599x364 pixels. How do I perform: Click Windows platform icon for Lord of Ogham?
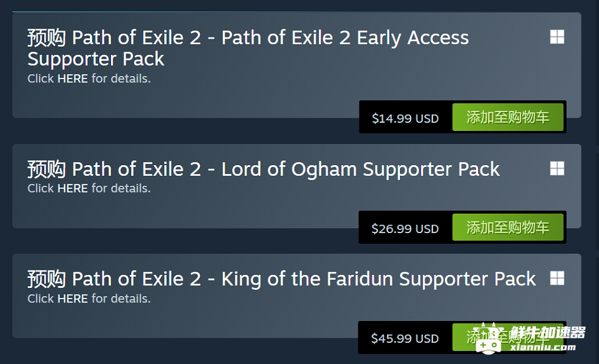tap(557, 168)
